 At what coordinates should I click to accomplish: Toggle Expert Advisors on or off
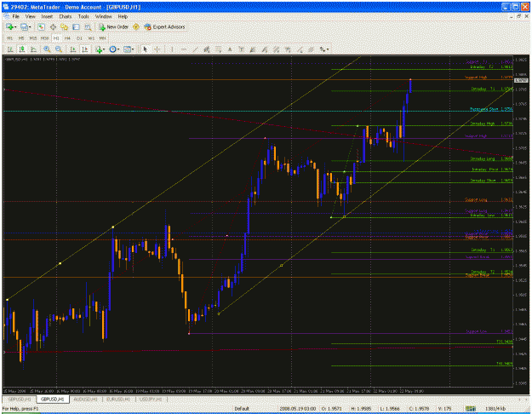164,26
